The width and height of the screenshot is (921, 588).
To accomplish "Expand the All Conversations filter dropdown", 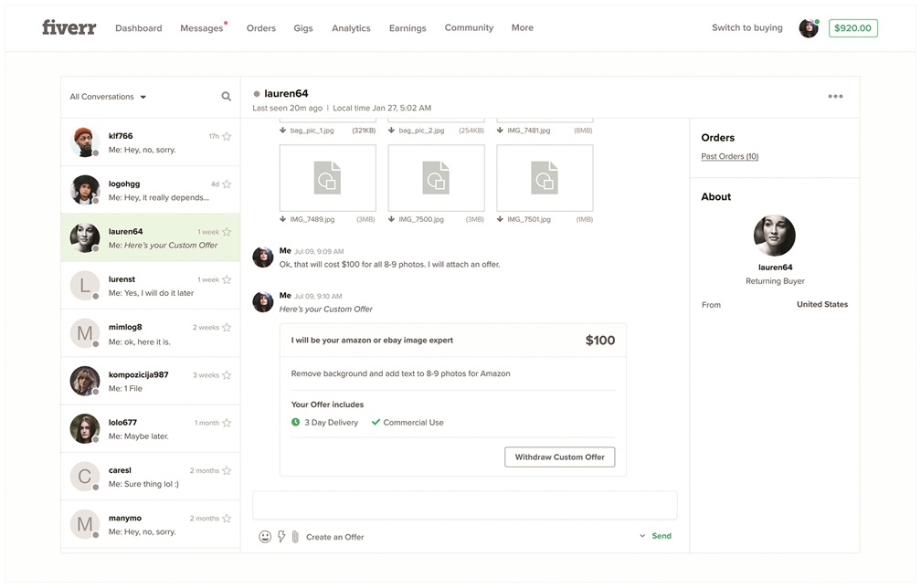I will point(108,97).
